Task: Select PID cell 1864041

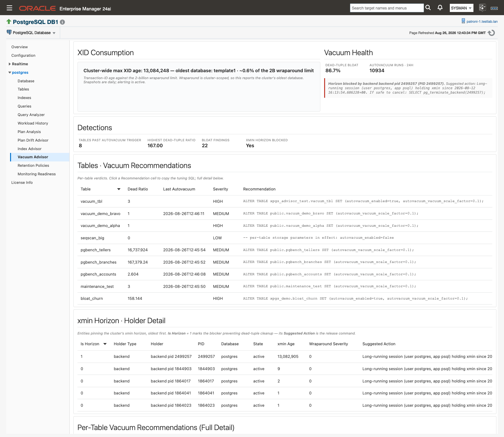Action: (x=206, y=393)
